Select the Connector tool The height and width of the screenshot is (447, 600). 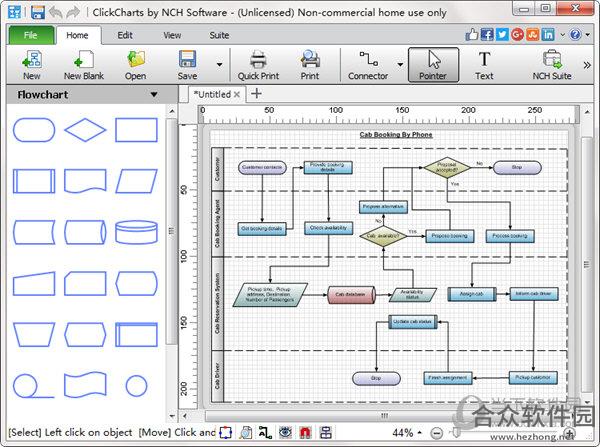(x=368, y=65)
